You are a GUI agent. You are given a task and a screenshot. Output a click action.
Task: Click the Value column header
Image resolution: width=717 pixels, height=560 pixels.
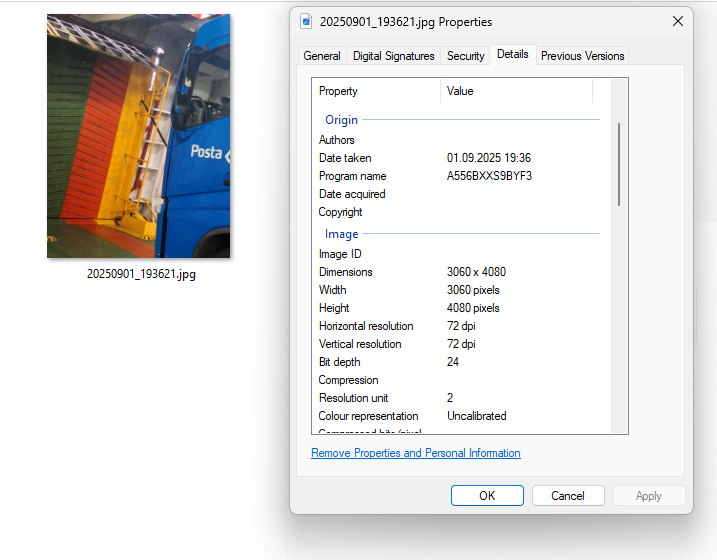point(516,91)
